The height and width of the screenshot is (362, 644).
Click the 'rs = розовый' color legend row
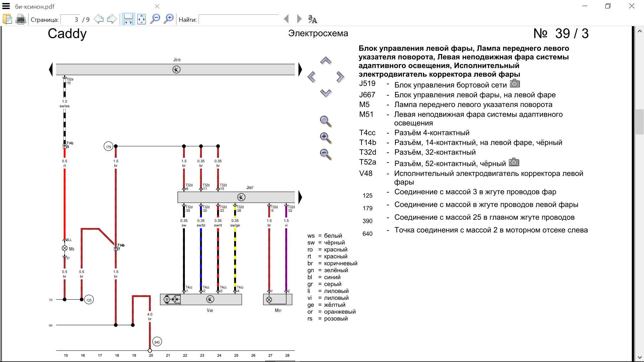click(328, 318)
